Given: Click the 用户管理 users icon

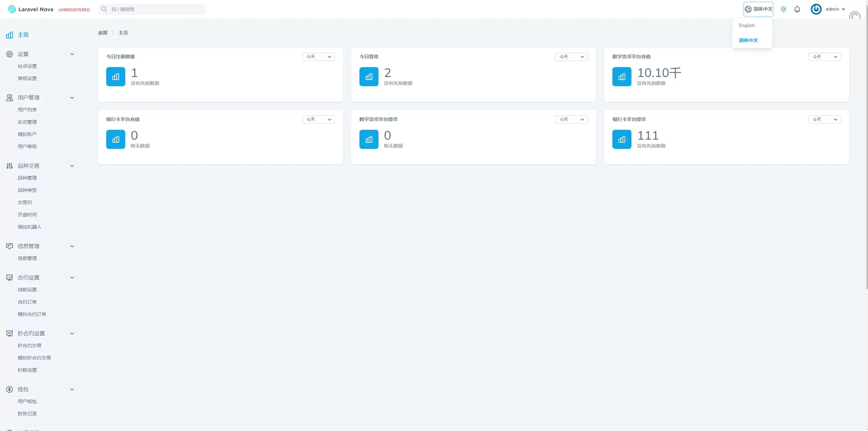Looking at the screenshot, I should (10, 98).
